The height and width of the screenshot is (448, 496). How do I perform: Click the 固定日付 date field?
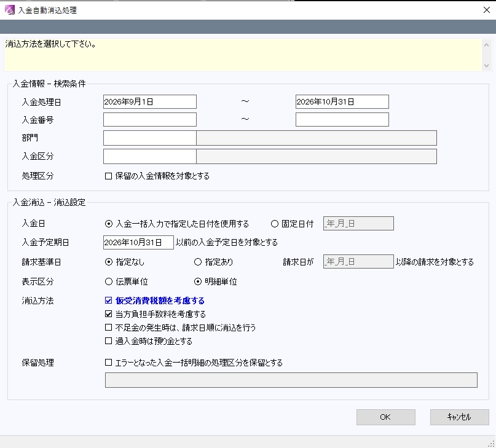coord(358,223)
